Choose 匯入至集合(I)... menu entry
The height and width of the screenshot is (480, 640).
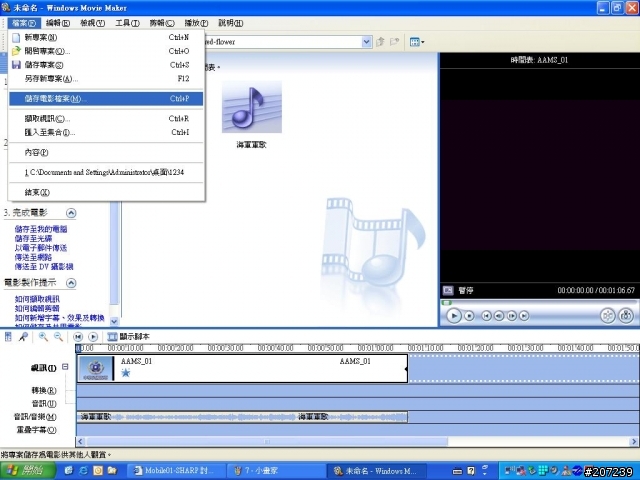coord(106,132)
